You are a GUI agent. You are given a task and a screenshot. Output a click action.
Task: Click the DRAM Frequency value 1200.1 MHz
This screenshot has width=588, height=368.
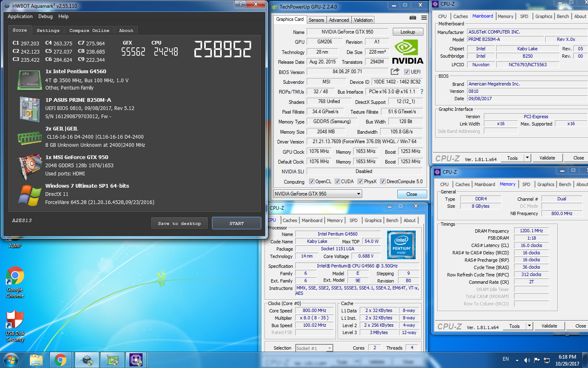(531, 231)
